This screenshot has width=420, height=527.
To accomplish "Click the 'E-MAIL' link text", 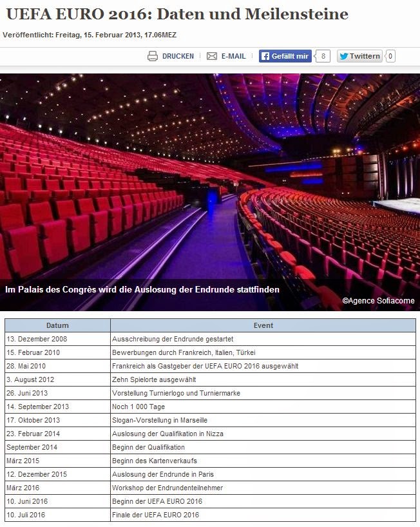I will click(233, 56).
